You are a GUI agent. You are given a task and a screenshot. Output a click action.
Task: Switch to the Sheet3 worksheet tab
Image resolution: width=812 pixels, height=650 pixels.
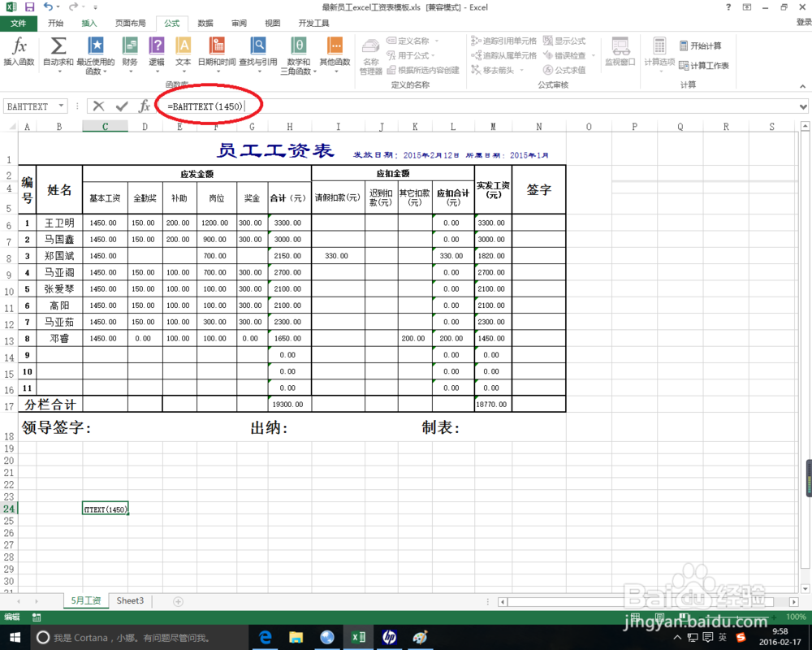pos(130,600)
